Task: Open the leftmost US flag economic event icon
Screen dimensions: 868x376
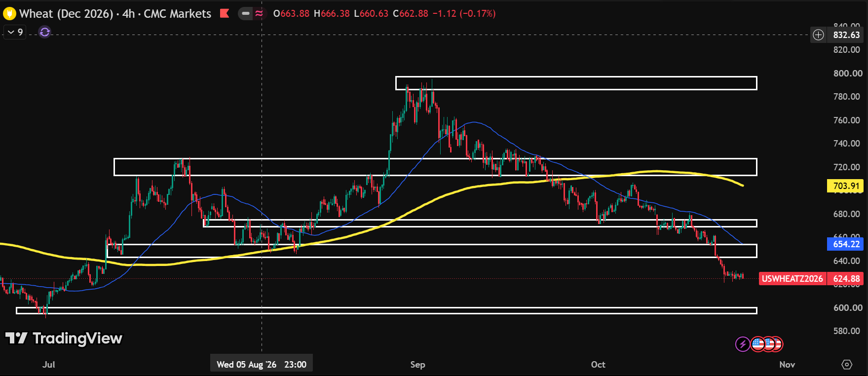Action: [x=757, y=344]
